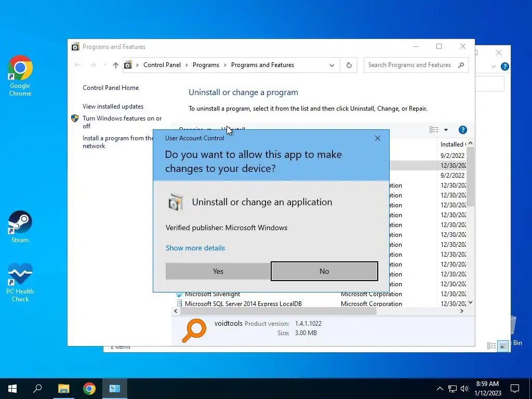This screenshot has height=399, width=532.
Task: Open Programs and Features help icon
Action: [462, 129]
